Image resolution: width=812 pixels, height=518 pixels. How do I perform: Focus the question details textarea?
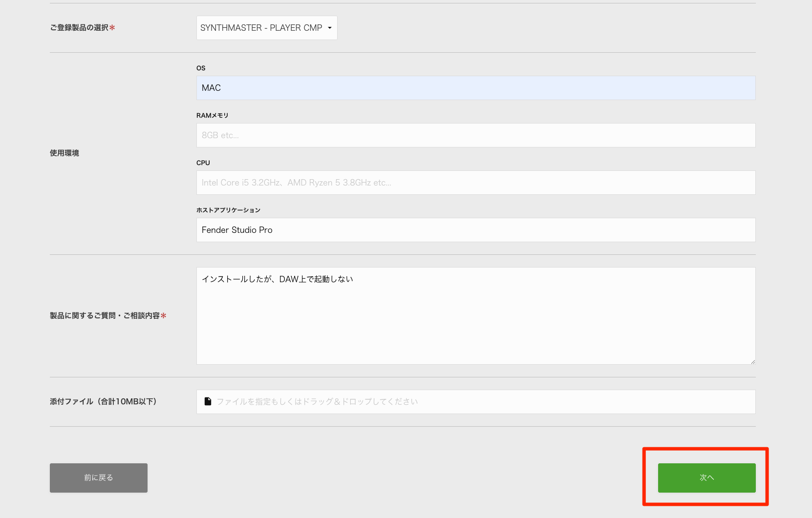pyautogui.click(x=476, y=316)
